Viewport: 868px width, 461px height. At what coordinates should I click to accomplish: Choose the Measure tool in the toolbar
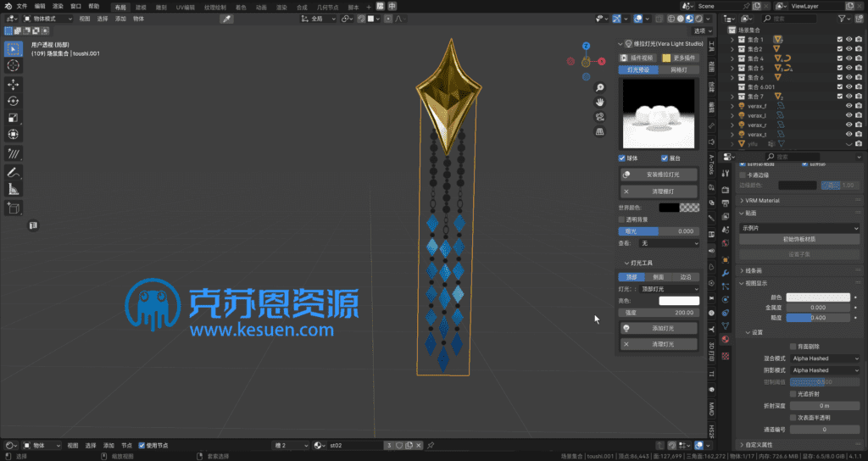click(x=14, y=189)
